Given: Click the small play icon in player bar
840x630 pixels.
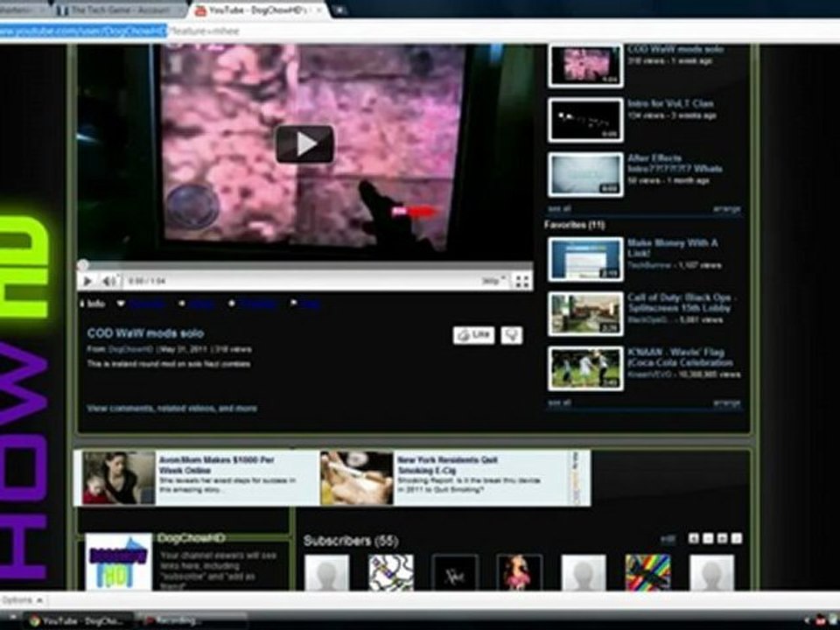Looking at the screenshot, I should point(87,281).
